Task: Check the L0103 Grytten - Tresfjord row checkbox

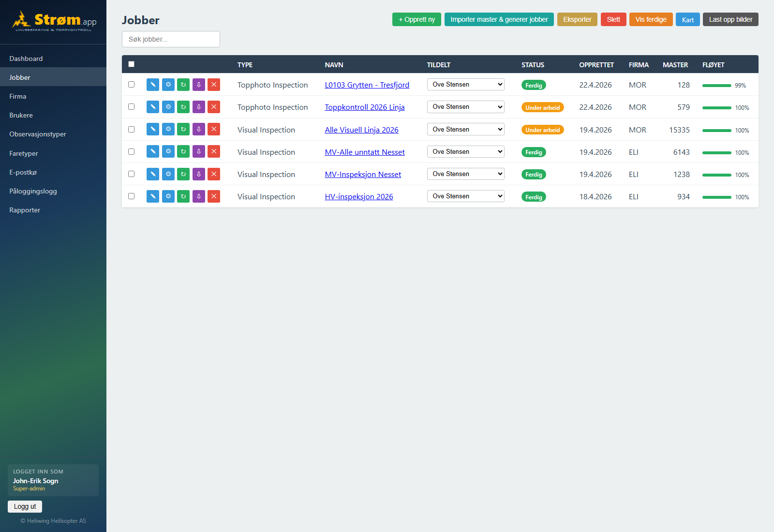Action: [131, 85]
